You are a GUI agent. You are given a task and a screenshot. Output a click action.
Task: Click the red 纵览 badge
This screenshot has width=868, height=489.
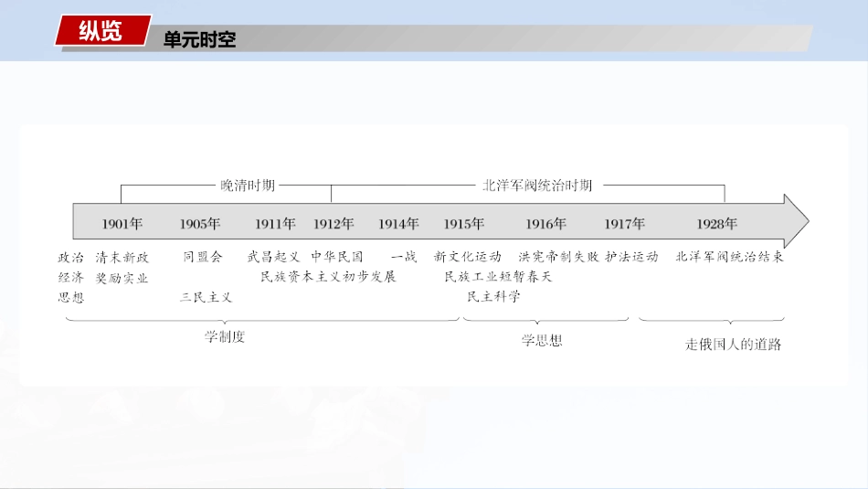(101, 30)
